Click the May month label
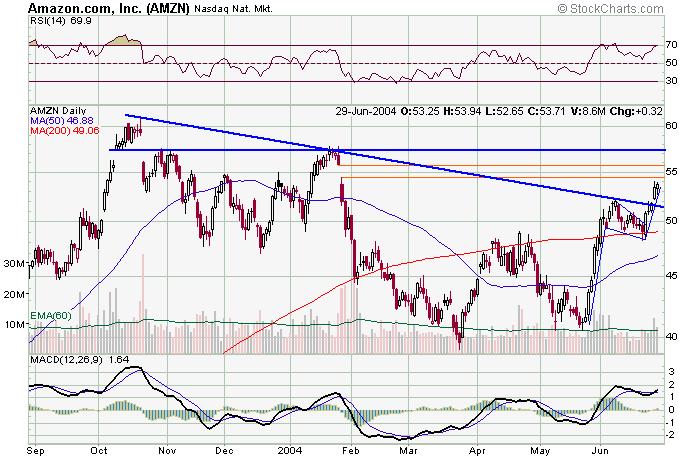 (x=540, y=451)
